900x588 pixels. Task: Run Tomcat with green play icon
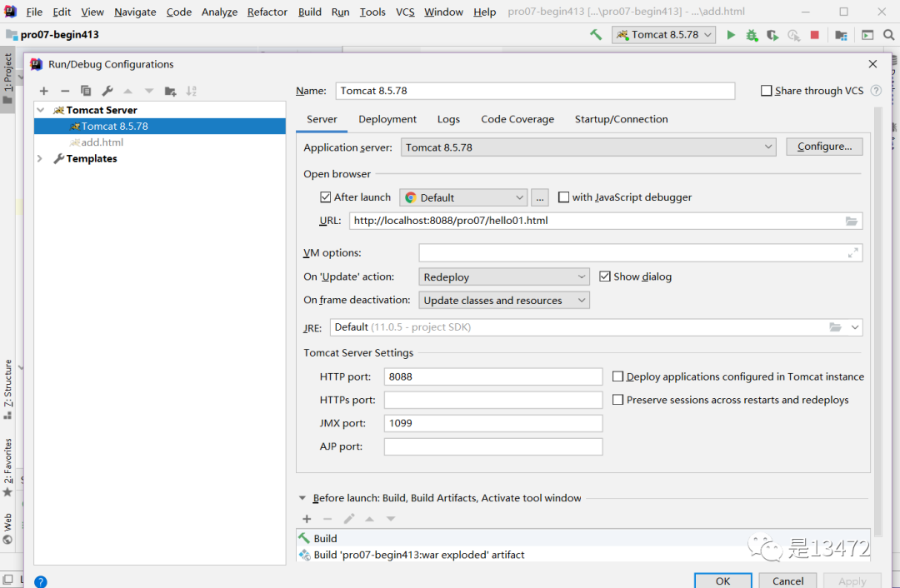point(731,35)
